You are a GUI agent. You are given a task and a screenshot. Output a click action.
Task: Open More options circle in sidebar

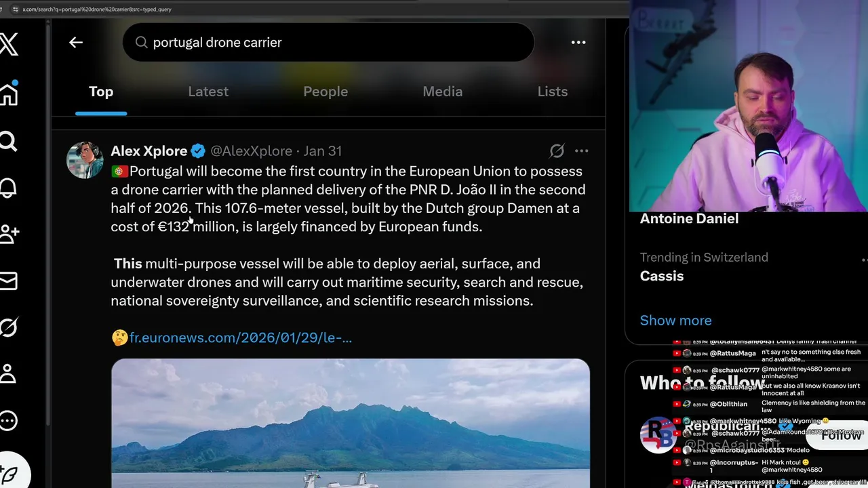pos(8,421)
